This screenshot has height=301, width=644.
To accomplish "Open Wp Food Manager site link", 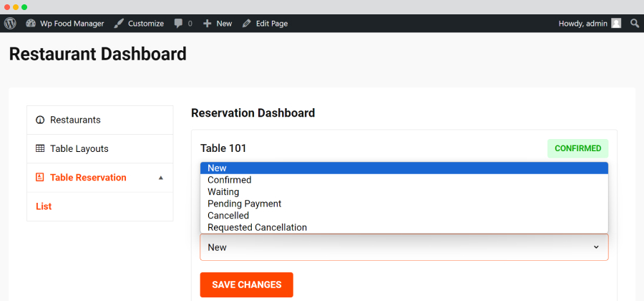I will point(72,24).
